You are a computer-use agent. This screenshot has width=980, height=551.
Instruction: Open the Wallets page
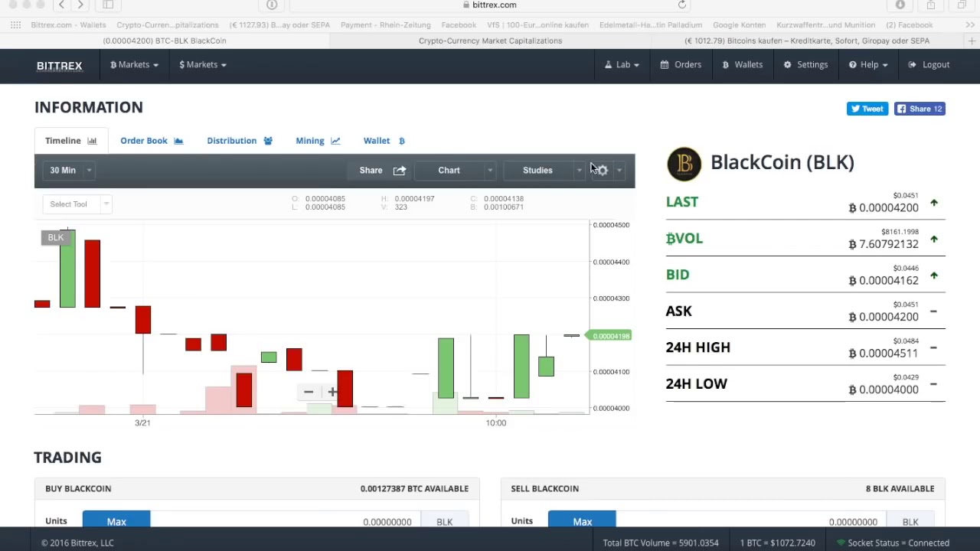[742, 65]
